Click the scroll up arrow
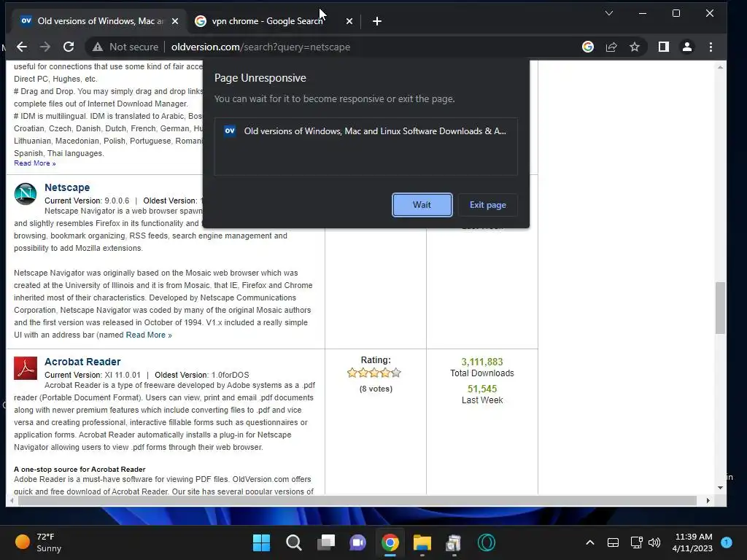The image size is (747, 560). point(720,67)
